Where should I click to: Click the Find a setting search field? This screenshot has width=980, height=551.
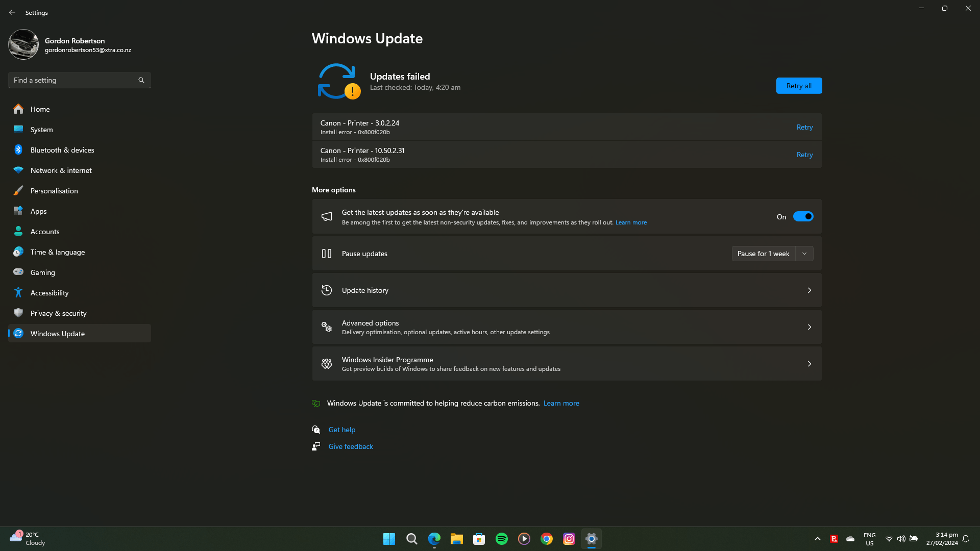pos(74,80)
